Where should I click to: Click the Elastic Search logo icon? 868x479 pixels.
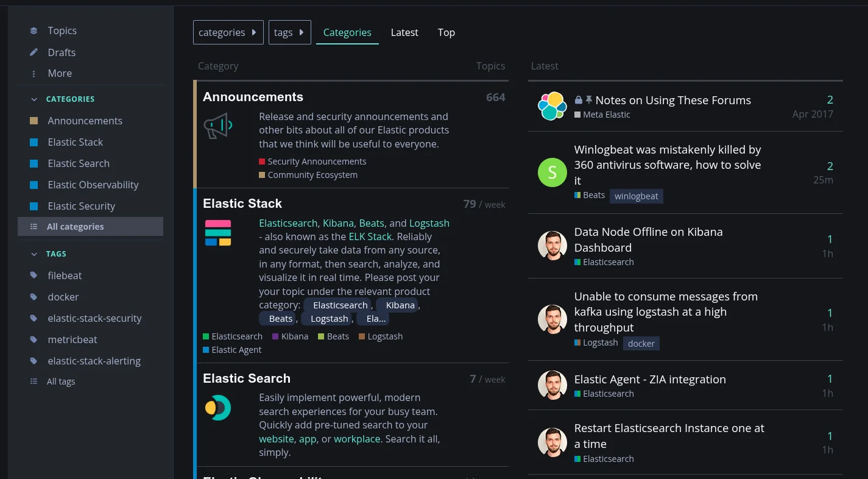pyautogui.click(x=218, y=408)
